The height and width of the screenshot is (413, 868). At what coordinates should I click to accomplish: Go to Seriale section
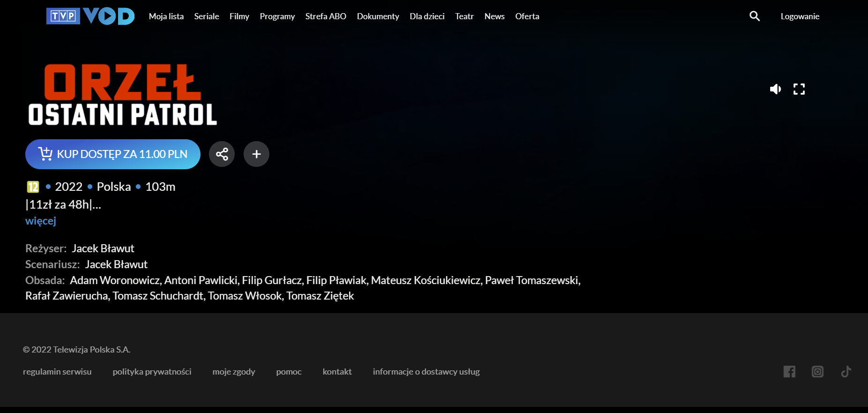tap(207, 16)
